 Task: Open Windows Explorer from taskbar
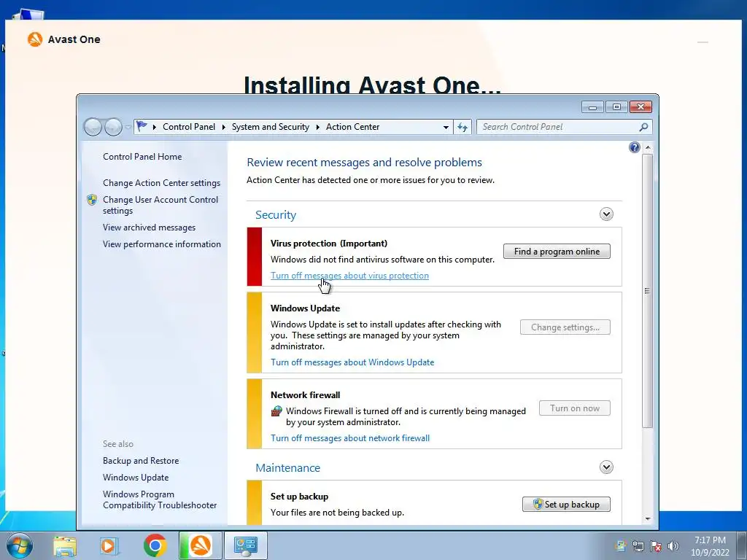(65, 545)
